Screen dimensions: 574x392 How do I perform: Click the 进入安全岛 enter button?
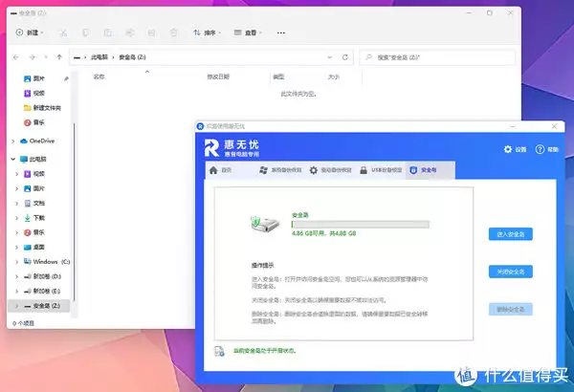[x=510, y=234]
